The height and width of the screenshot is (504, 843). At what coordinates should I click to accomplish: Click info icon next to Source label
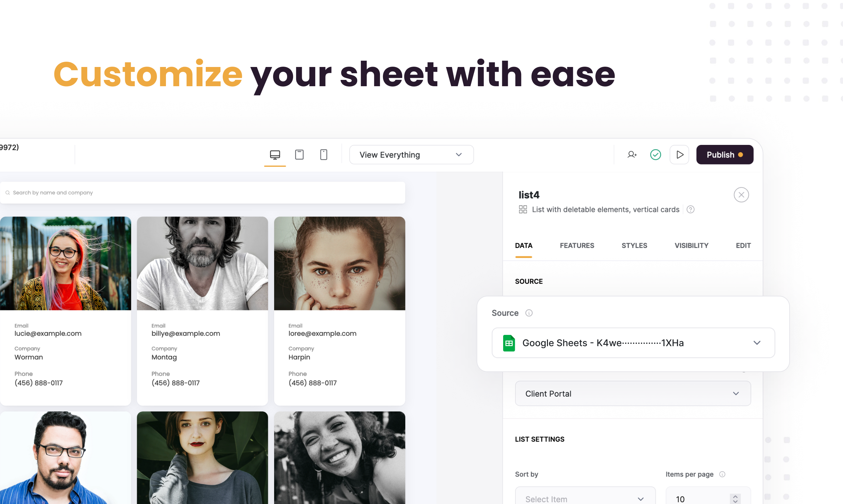click(529, 313)
